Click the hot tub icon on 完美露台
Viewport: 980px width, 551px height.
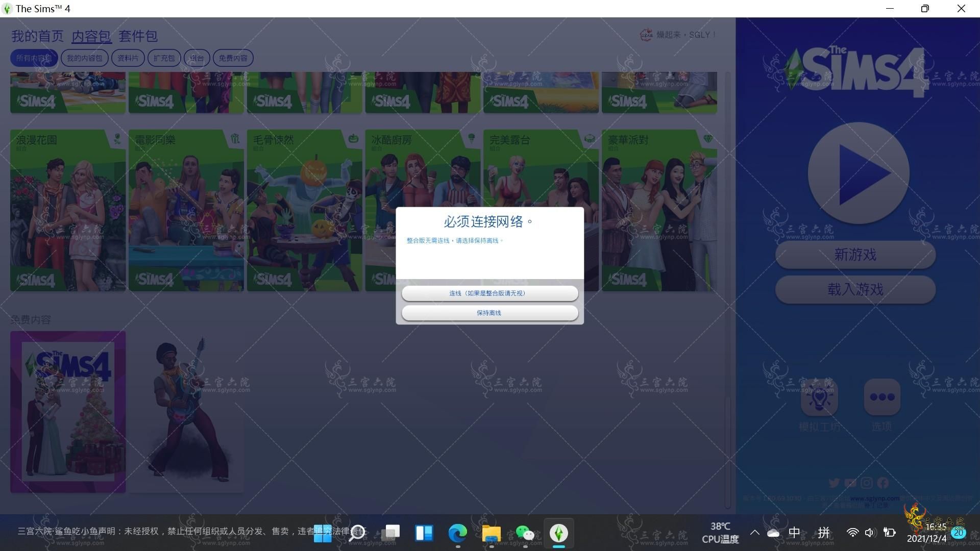[590, 139]
